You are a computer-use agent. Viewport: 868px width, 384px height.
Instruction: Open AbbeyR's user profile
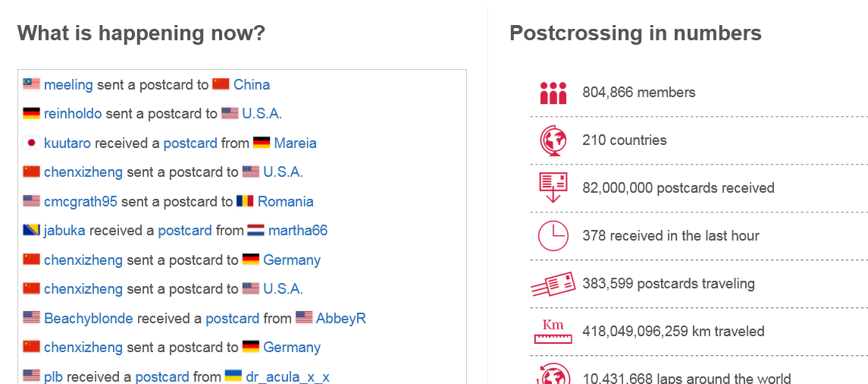(340, 318)
